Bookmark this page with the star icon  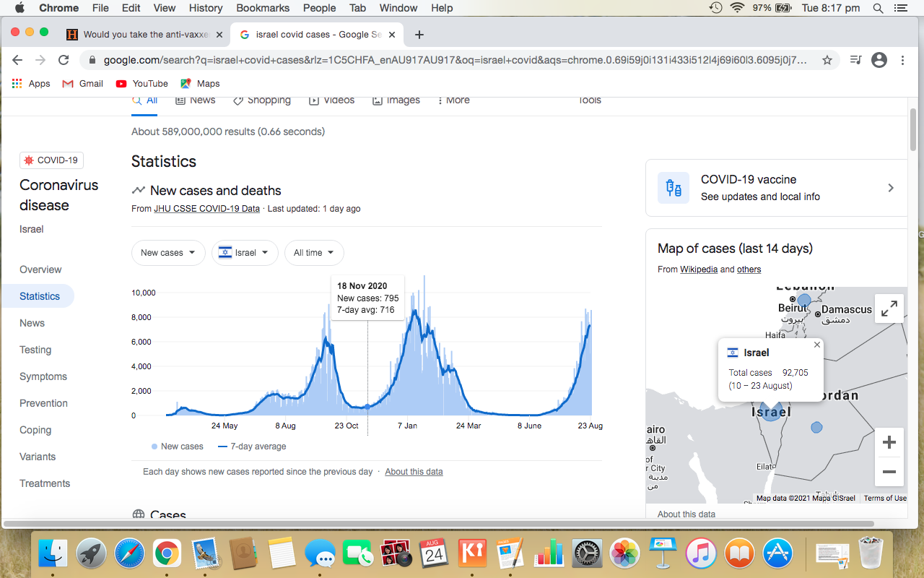point(827,61)
